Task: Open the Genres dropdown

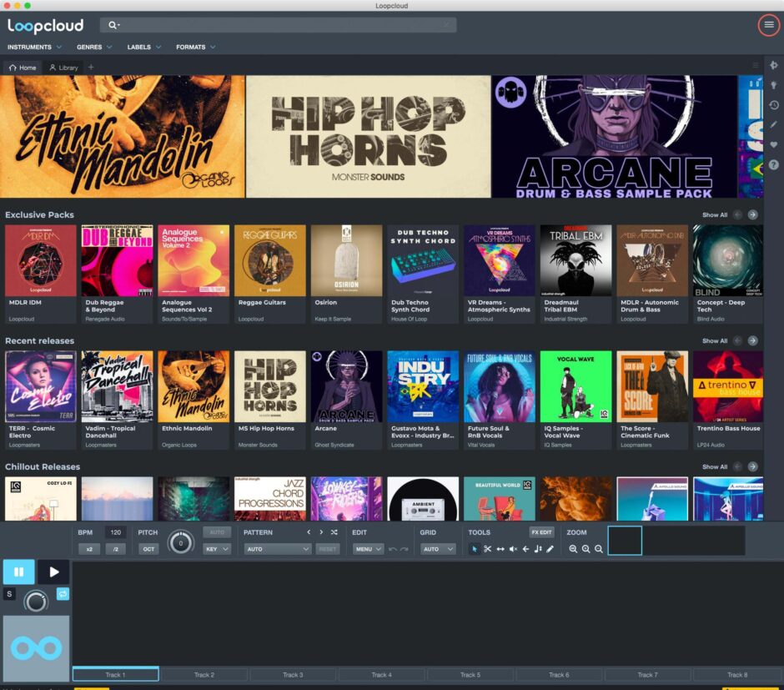Action: [94, 48]
